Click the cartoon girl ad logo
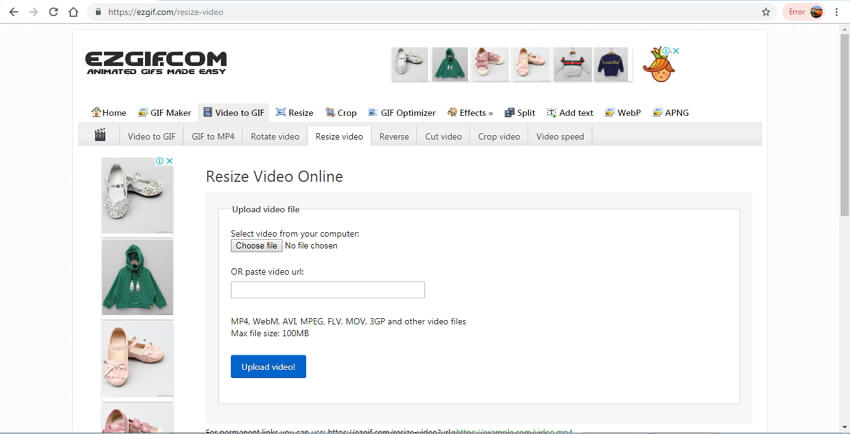The image size is (850, 434). click(658, 65)
